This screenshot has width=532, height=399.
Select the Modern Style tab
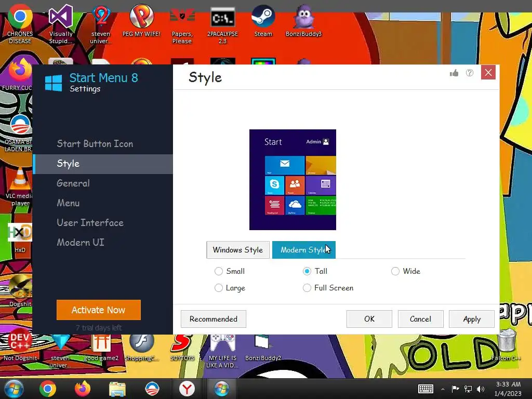pyautogui.click(x=303, y=250)
